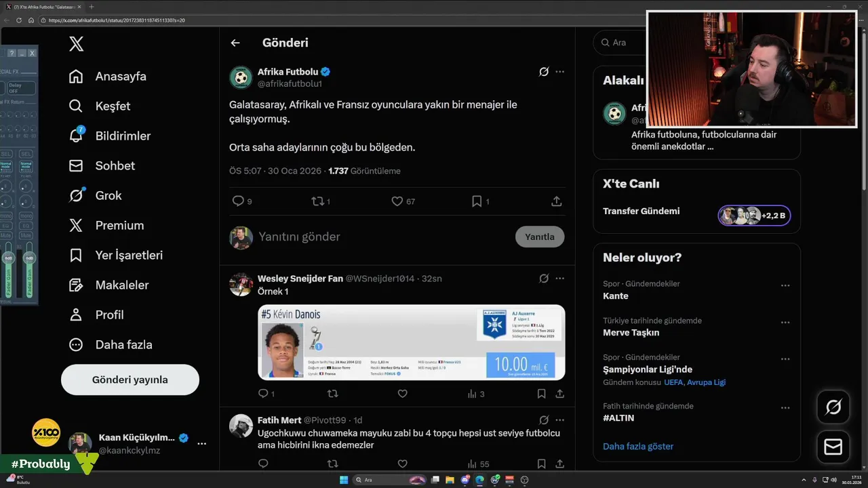
Task: Click the X logo in the sidebar
Action: [77, 44]
